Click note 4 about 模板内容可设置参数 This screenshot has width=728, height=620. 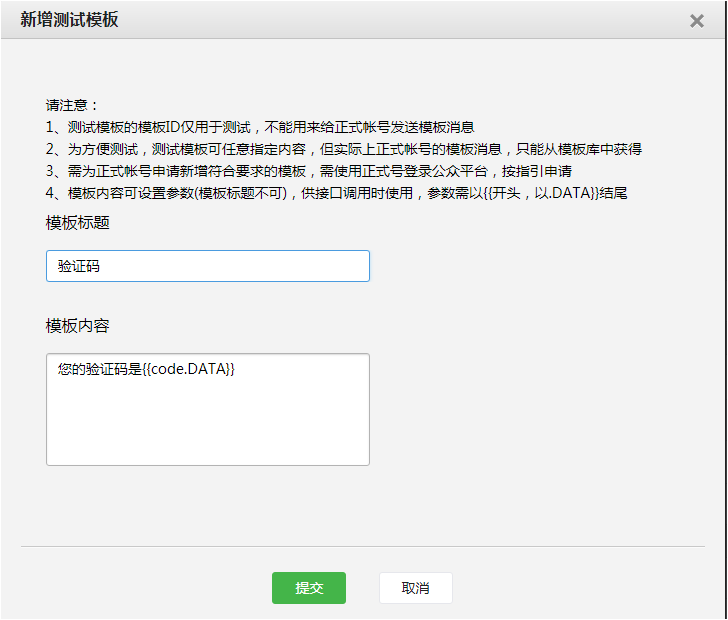(337, 193)
